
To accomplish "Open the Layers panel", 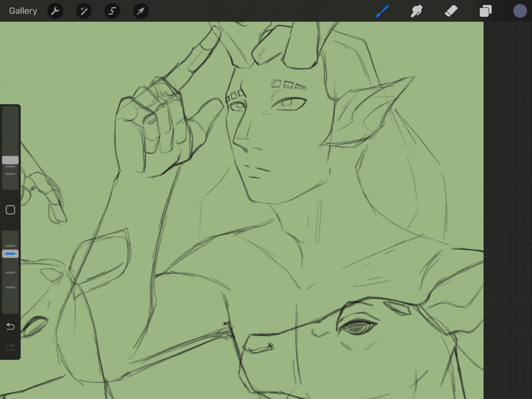I will coord(485,11).
